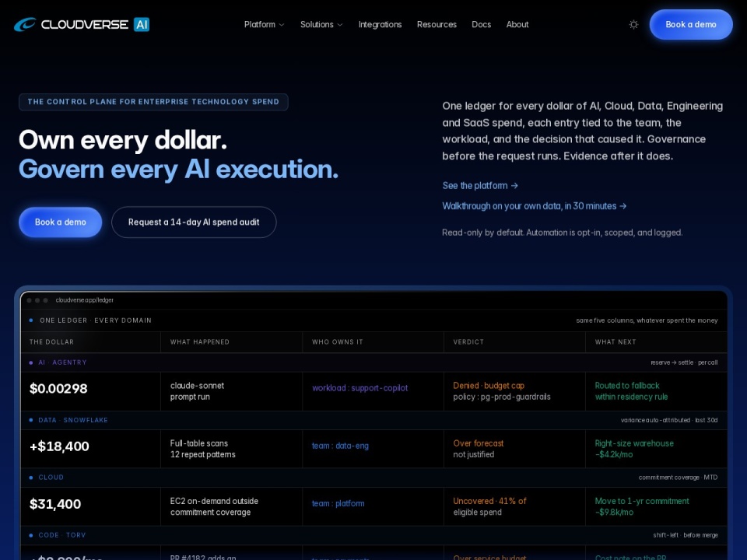Click Over forecast verdict
This screenshot has height=560, width=747.
479,443
